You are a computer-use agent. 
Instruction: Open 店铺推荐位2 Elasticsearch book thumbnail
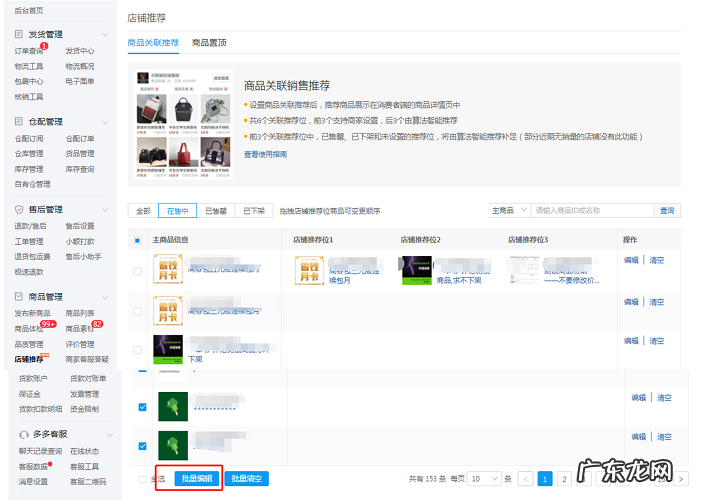tap(417, 270)
